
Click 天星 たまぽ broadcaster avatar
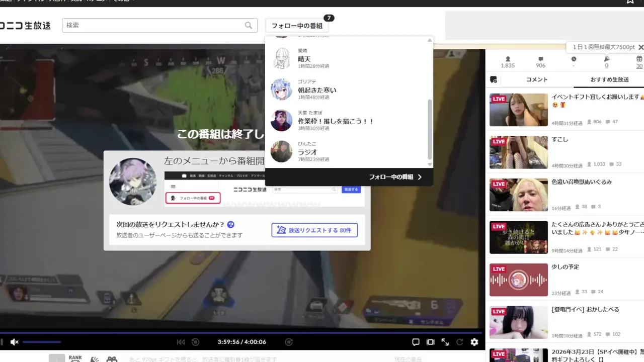point(281,121)
